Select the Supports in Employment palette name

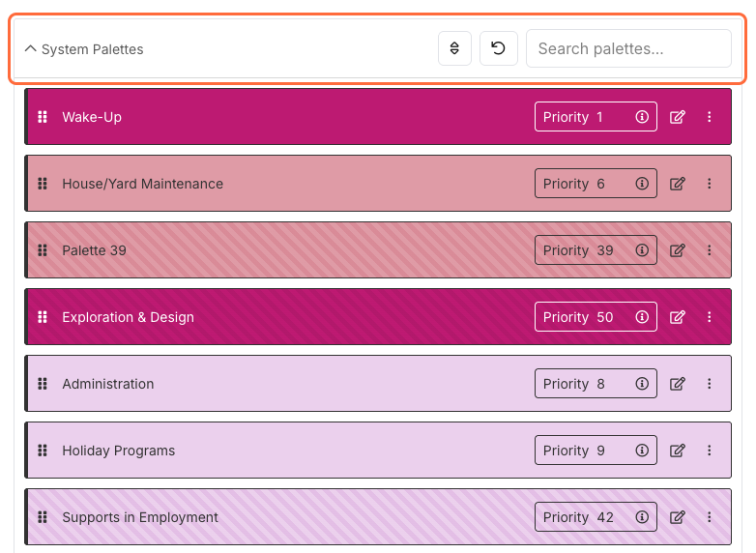pyautogui.click(x=140, y=517)
